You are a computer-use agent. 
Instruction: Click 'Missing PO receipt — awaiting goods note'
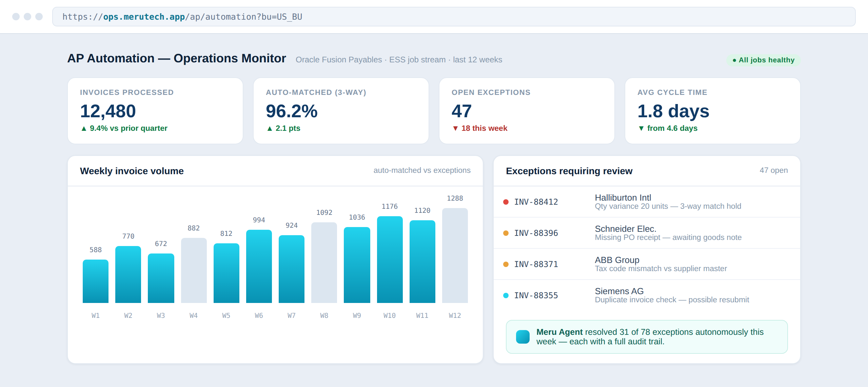[x=668, y=238]
